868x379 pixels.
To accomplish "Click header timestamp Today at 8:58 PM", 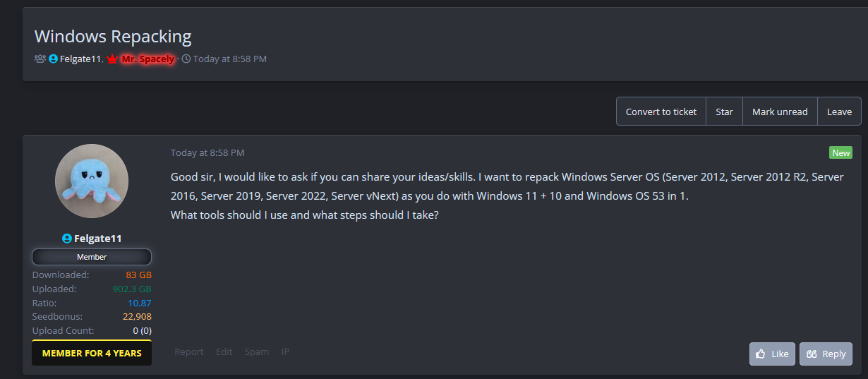I will (x=230, y=59).
